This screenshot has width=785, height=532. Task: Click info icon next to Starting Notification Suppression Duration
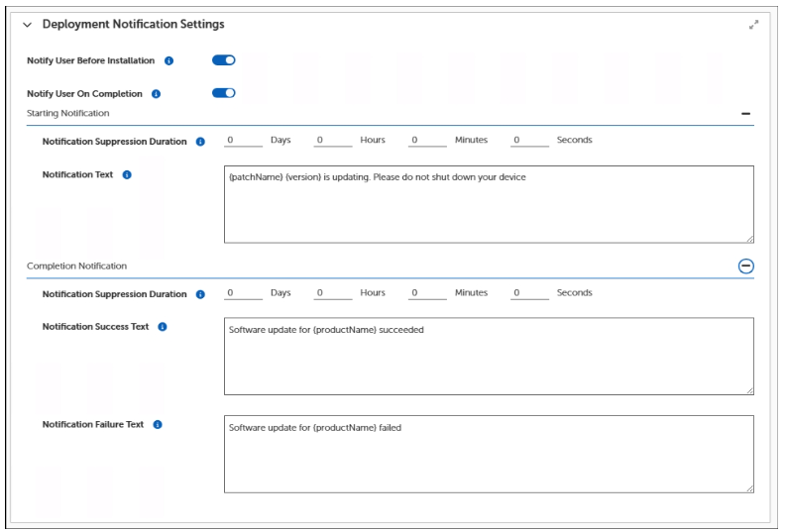click(x=200, y=142)
